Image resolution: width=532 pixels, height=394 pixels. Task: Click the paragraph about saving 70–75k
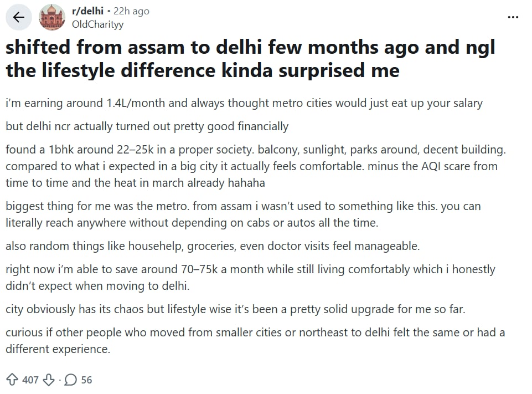[250, 278]
